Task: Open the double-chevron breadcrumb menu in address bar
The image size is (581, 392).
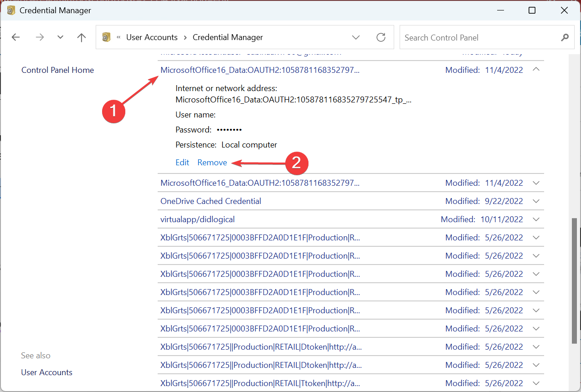Action: (x=118, y=37)
